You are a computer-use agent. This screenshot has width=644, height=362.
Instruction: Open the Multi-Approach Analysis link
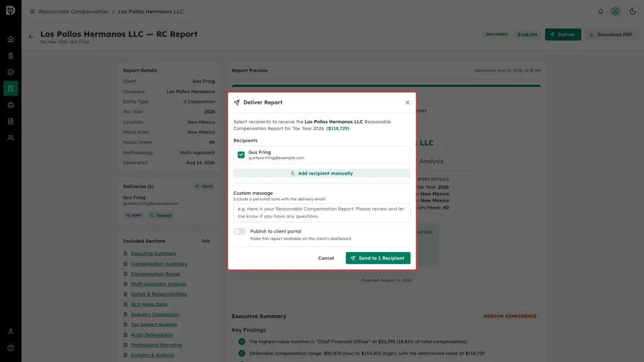(x=158, y=284)
